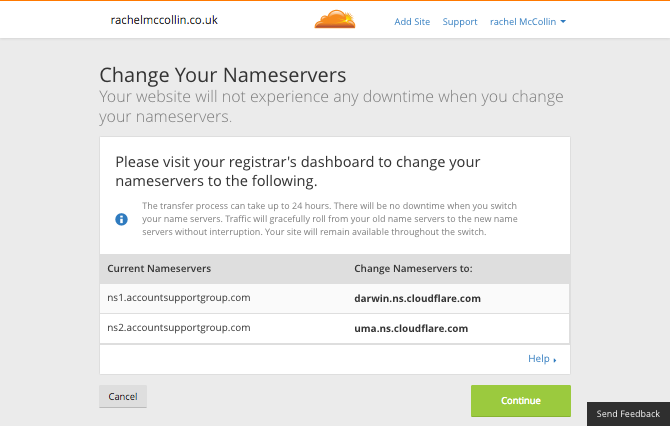Expand the Help link

tap(542, 359)
